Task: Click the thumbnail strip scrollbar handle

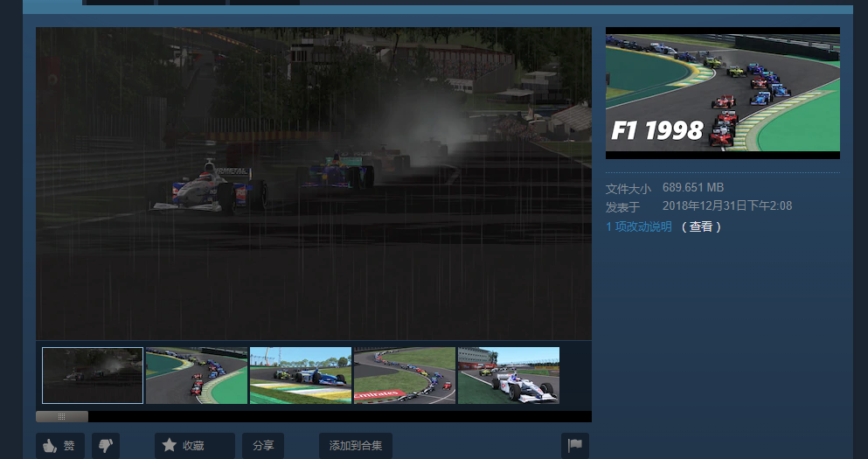Action: coord(62,416)
